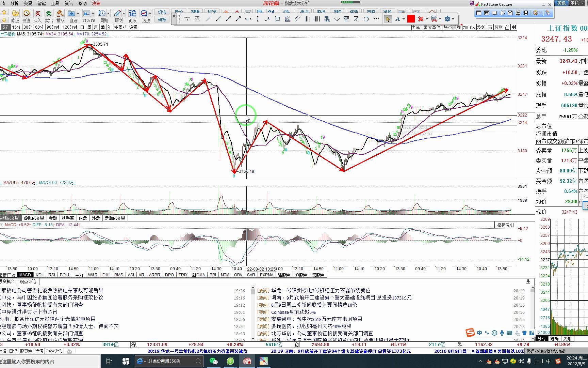
Task: Click the 设置 period settings button
Action: pos(133,27)
